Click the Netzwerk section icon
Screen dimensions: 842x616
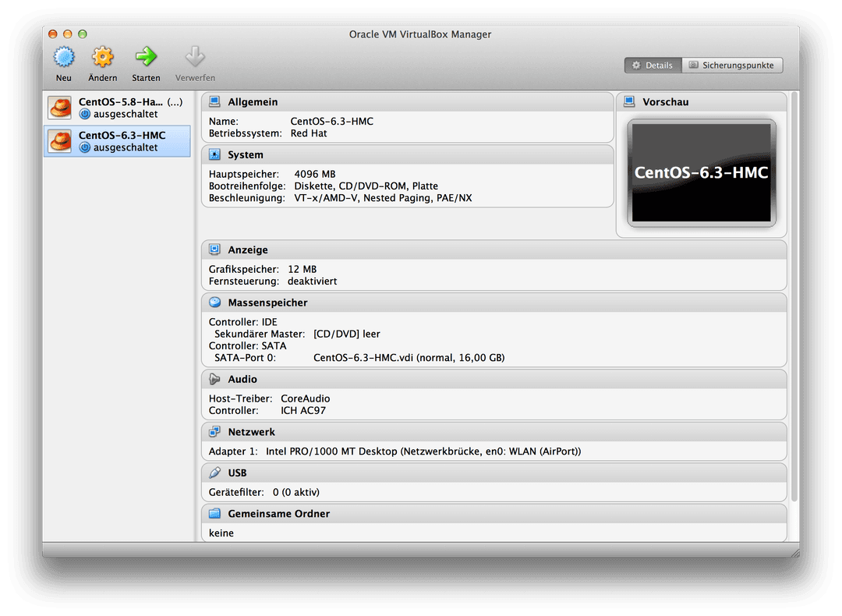(x=214, y=432)
